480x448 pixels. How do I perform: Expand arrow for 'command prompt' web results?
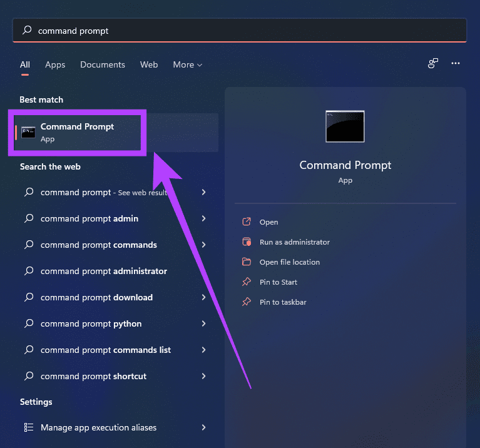coord(203,192)
